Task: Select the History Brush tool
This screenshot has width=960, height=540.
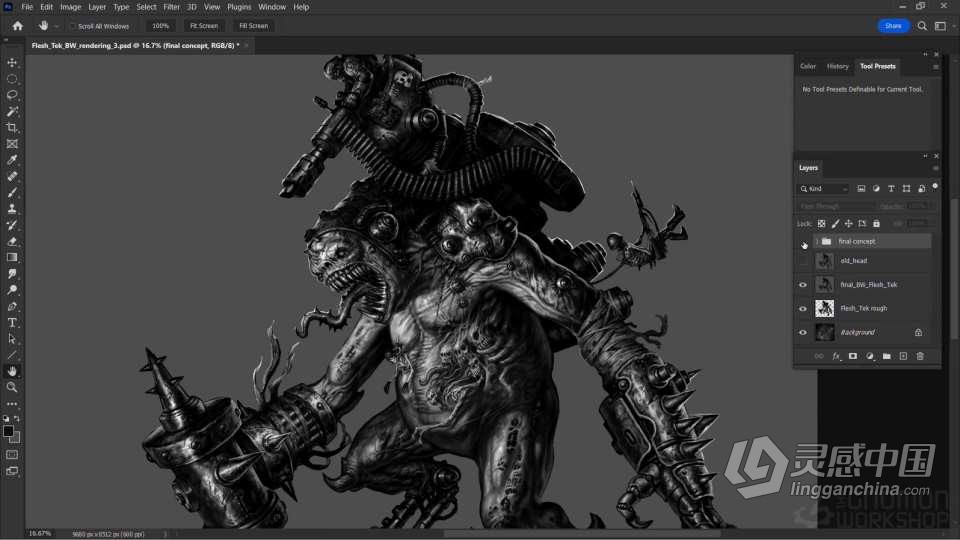Action: coord(12,225)
